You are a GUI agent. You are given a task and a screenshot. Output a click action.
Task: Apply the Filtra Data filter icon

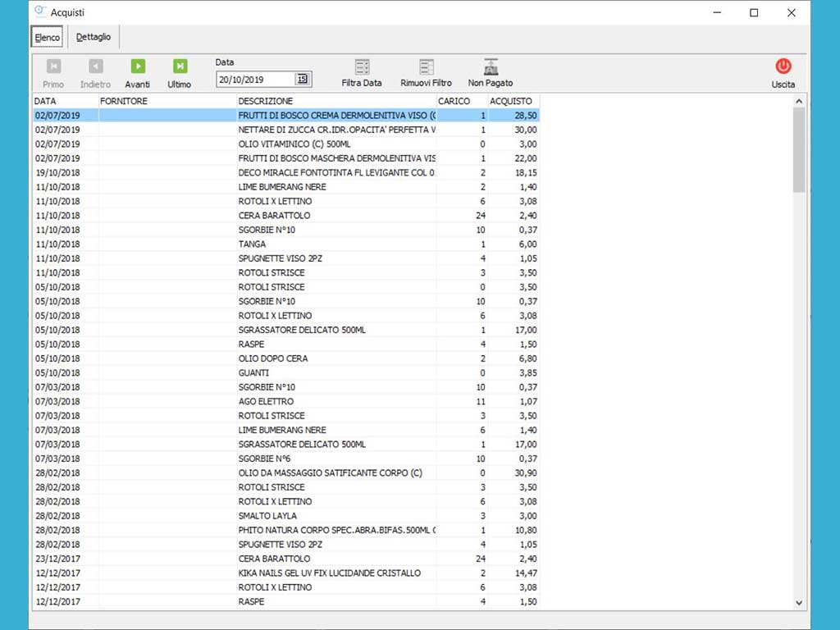[x=362, y=68]
